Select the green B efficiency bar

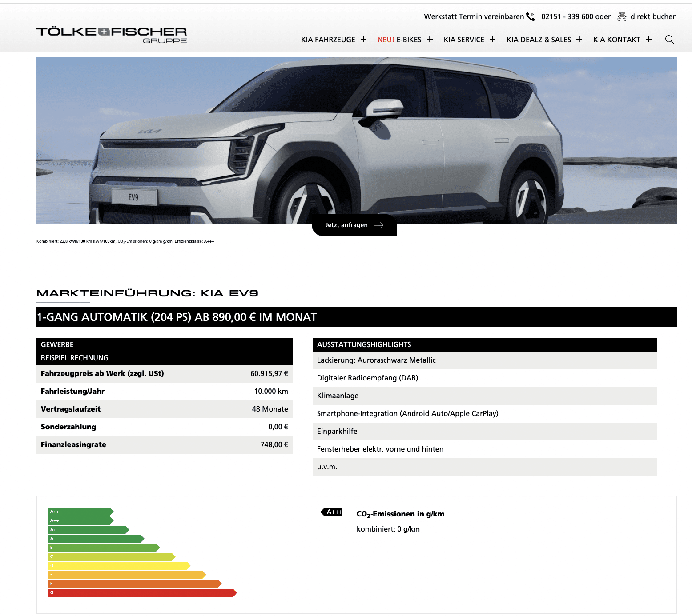[x=104, y=548]
